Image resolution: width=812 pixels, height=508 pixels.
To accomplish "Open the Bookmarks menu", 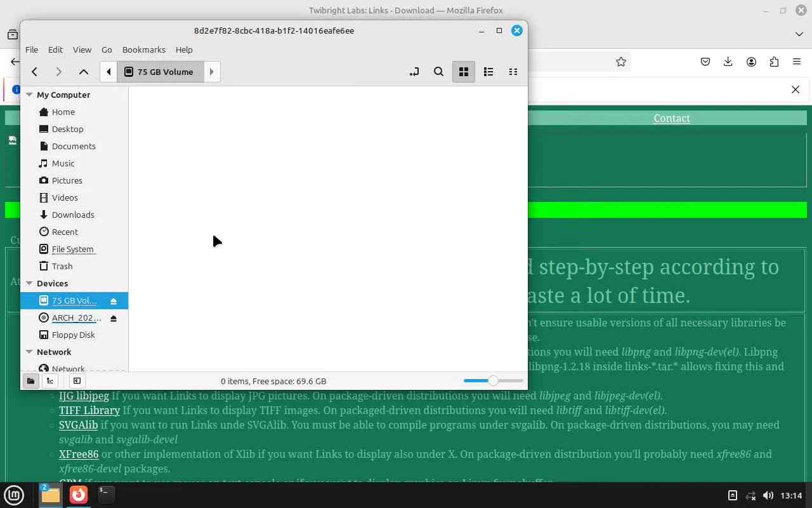I will [144, 50].
